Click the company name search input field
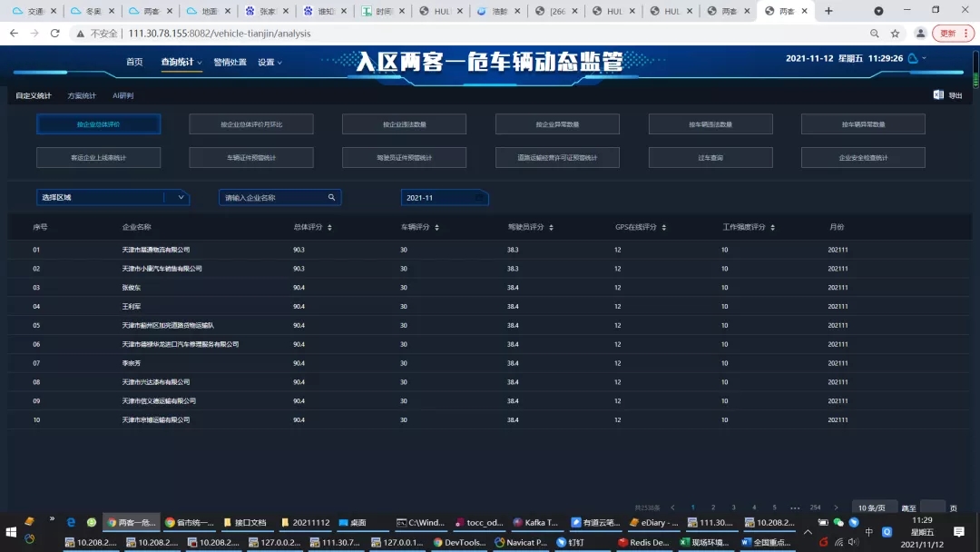 [280, 198]
